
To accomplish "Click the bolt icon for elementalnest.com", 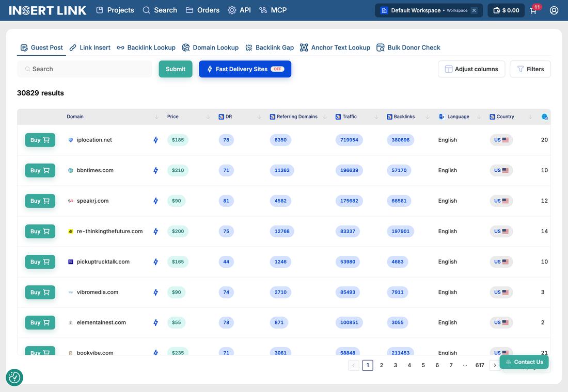I will pyautogui.click(x=155, y=322).
